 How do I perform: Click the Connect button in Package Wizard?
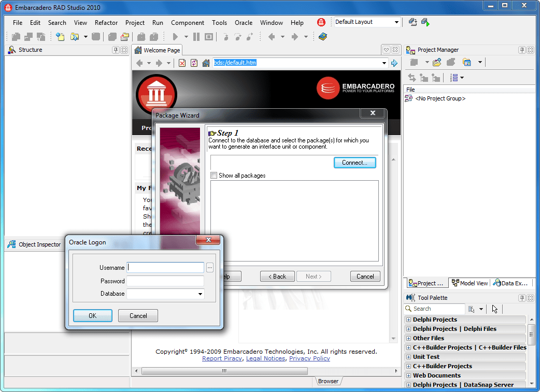point(354,163)
